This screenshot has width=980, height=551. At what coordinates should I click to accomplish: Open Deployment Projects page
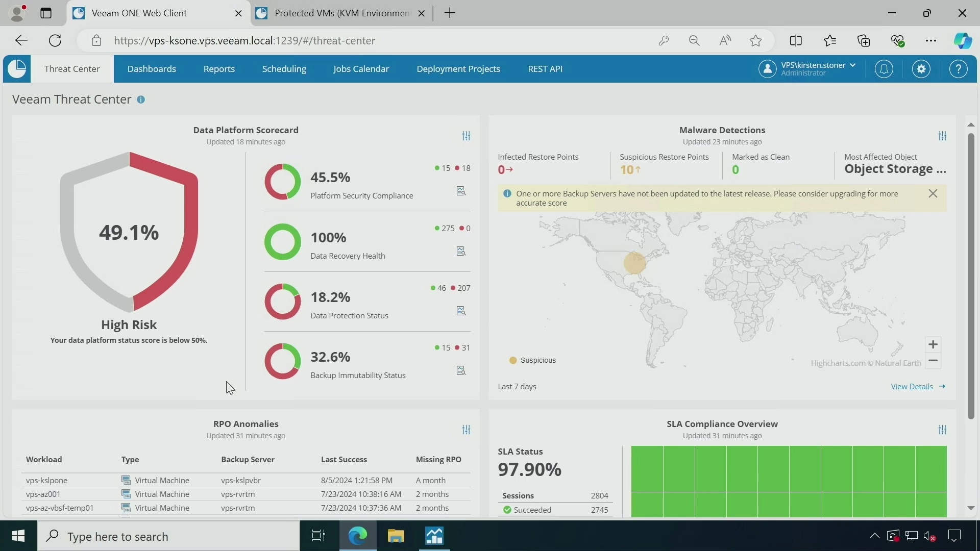coord(458,69)
